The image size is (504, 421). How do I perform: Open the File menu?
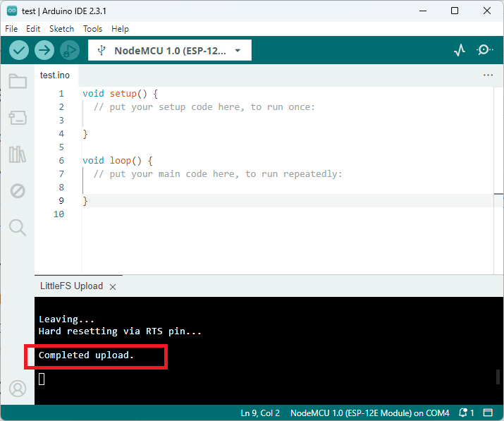click(x=11, y=29)
